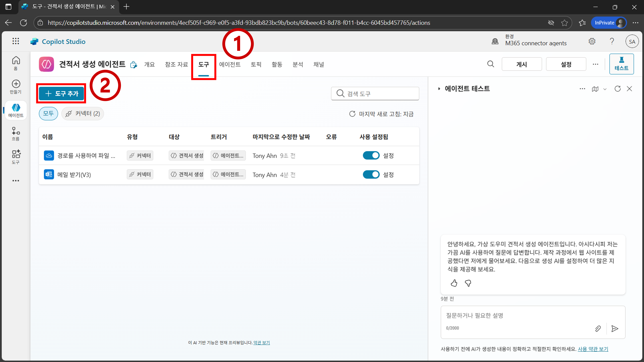
Task: Click the thumbs down feedback icon
Action: point(468,283)
